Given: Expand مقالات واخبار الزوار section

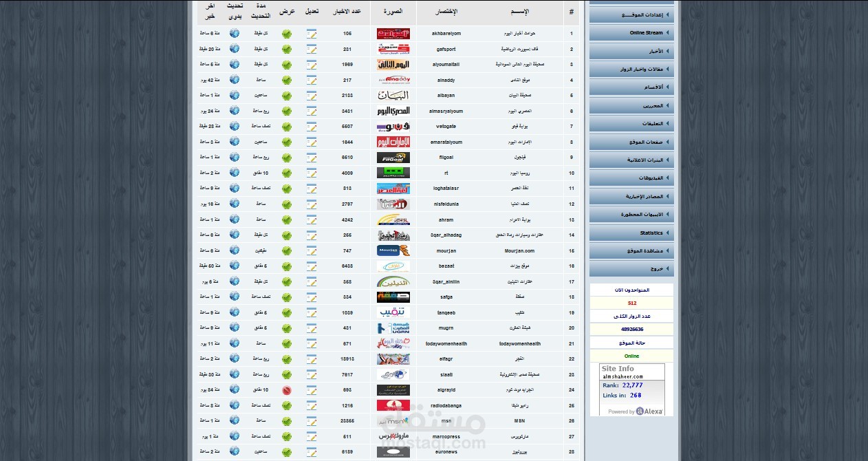Looking at the screenshot, I should click(x=631, y=69).
